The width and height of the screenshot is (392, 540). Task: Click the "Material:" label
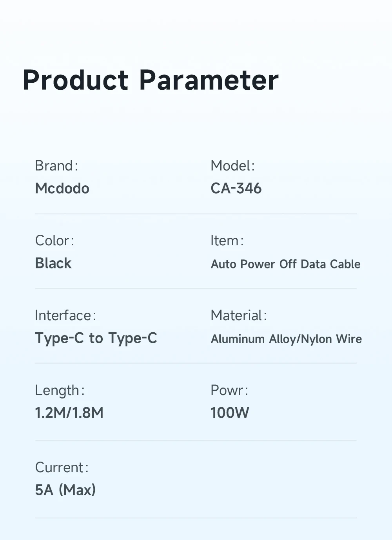coord(239,315)
